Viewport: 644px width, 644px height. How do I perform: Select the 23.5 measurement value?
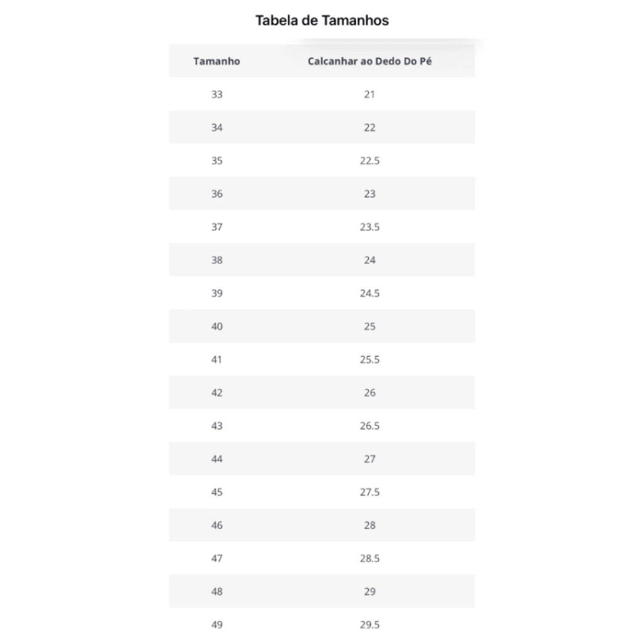pos(370,226)
